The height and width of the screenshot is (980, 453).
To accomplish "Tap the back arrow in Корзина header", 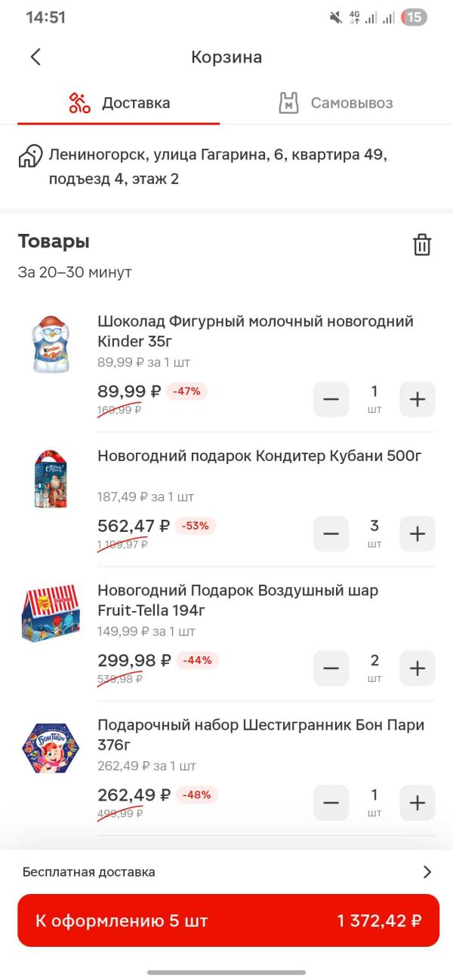I will click(x=35, y=57).
